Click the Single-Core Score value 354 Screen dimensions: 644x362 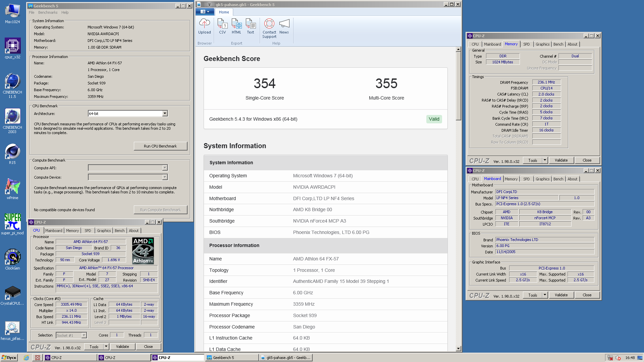click(x=265, y=83)
